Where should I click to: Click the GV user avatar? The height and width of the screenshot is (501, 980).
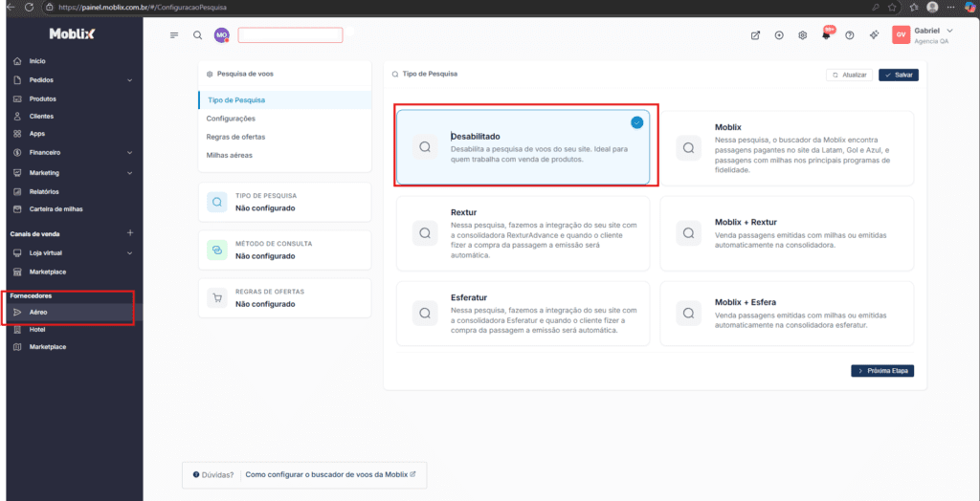click(x=901, y=35)
